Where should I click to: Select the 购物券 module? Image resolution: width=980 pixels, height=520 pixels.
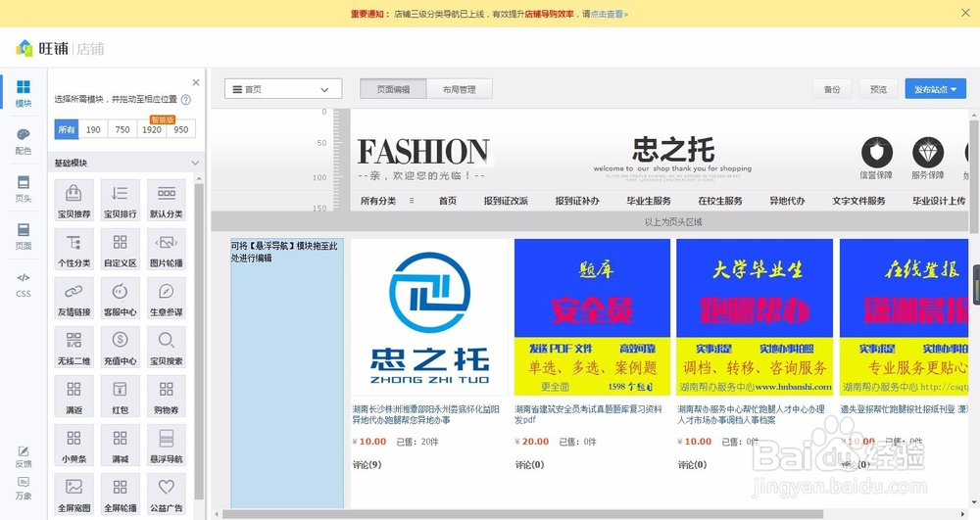tap(167, 396)
